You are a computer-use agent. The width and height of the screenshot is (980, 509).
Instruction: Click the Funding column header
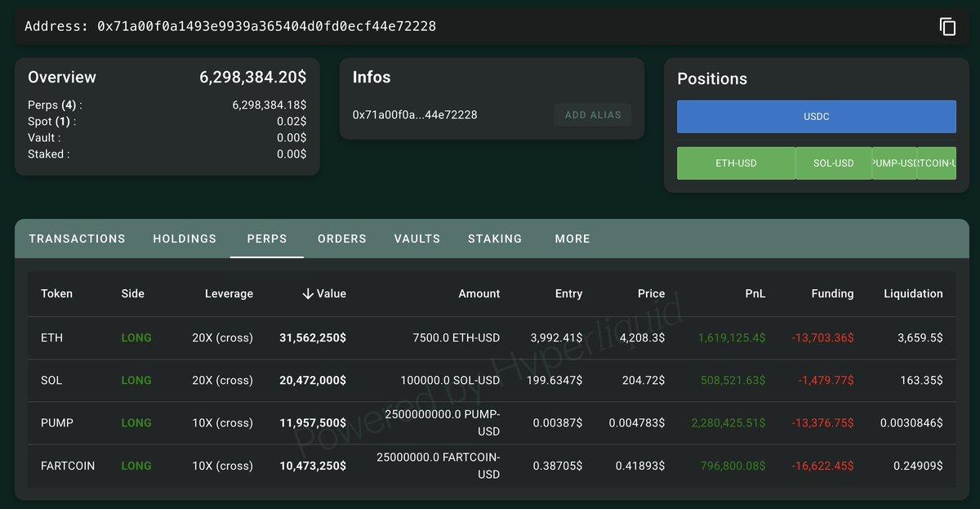coord(832,294)
